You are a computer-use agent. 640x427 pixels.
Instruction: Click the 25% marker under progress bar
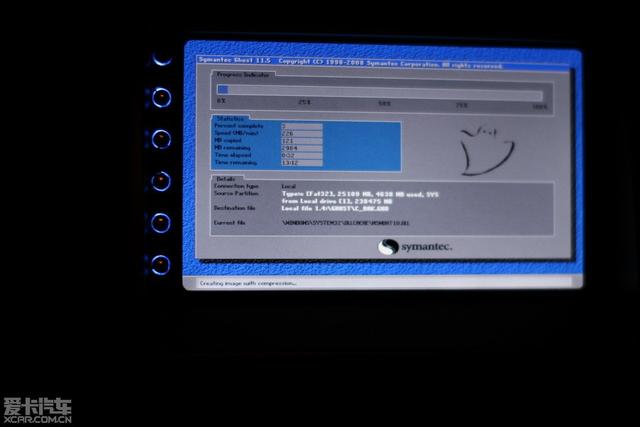304,102
